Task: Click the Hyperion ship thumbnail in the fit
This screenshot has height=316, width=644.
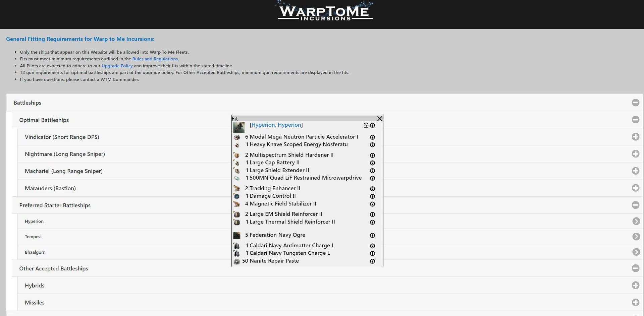Action: click(239, 127)
